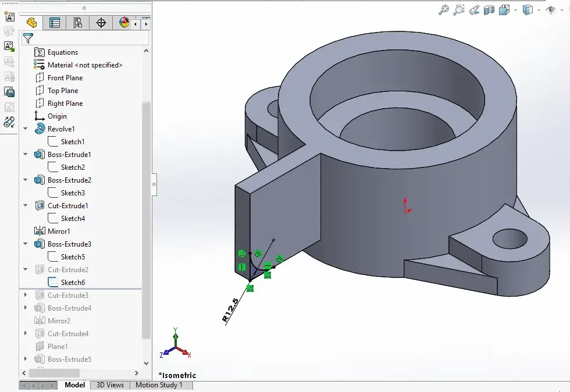Select Material <not specified> item

78,65
